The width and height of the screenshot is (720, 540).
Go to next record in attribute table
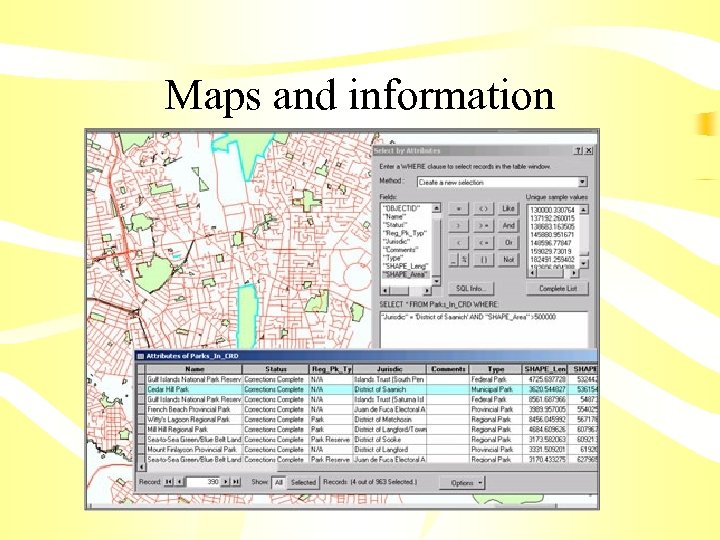(x=225, y=482)
